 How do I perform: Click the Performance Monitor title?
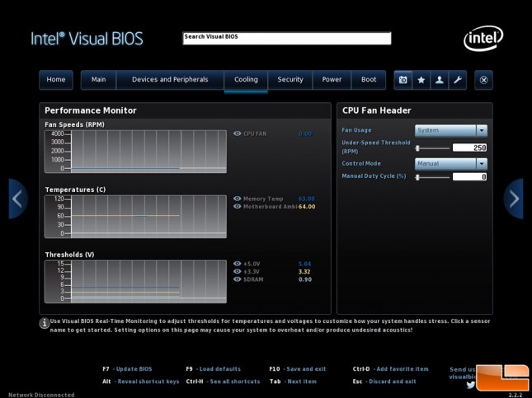coord(91,110)
